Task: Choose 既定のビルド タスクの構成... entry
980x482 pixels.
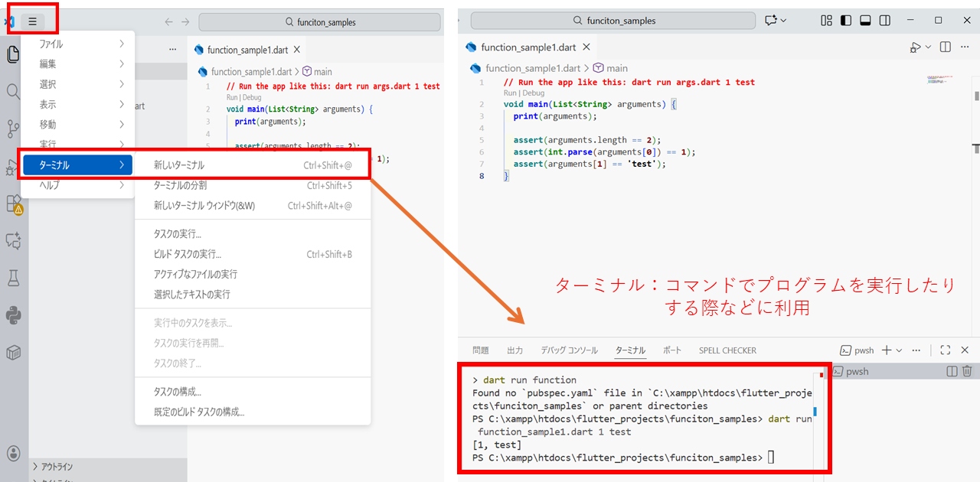Action: coord(253,412)
